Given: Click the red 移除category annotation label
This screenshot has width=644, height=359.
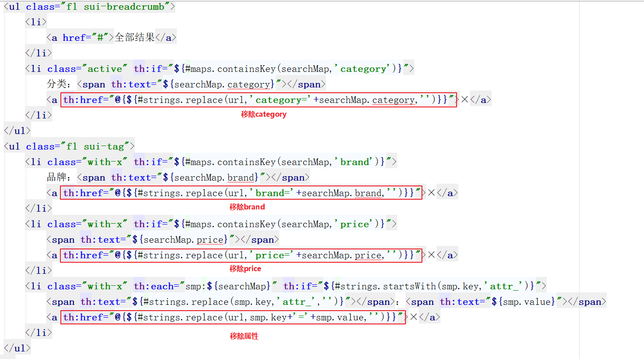Looking at the screenshot, I should [264, 114].
